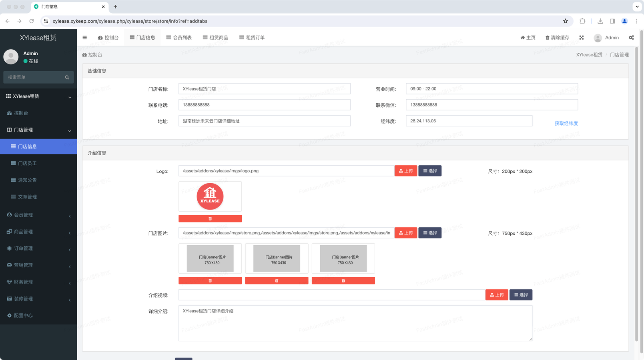Image resolution: width=644 pixels, height=360 pixels.
Task: Delete the third store banner image
Action: 343,281
